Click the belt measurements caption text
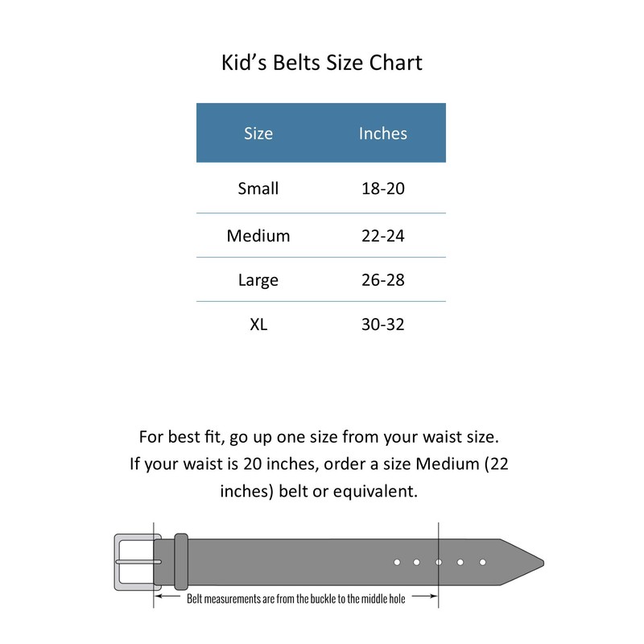644x644 pixels. pyautogui.click(x=296, y=598)
